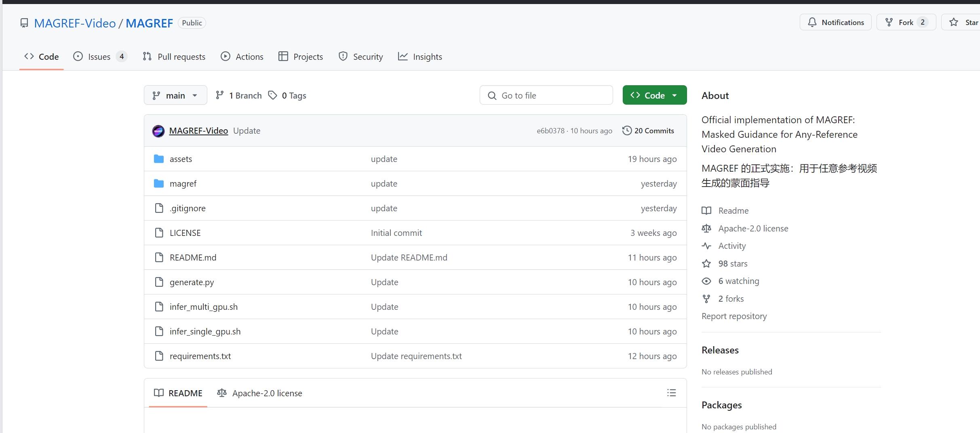Open the README.md file
Image resolution: width=980 pixels, height=433 pixels.
point(193,257)
